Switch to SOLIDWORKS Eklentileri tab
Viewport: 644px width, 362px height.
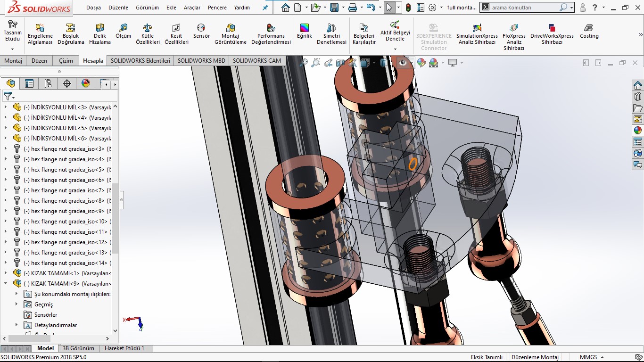tap(140, 61)
